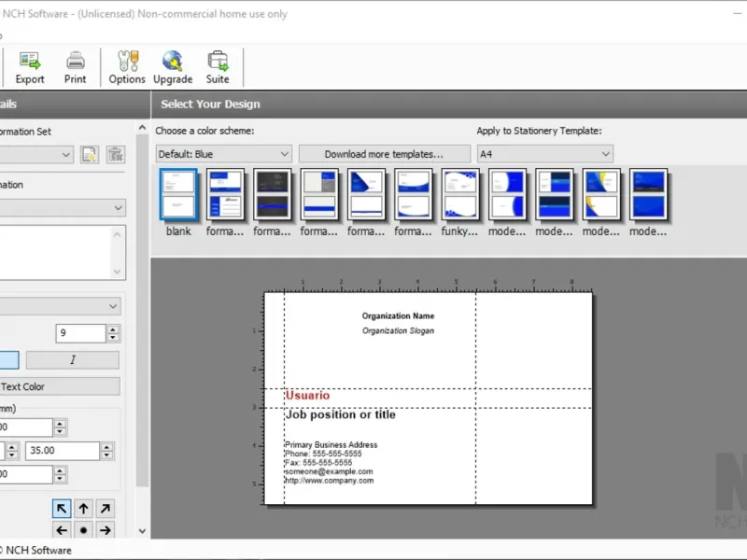Screen dimensions: 747x560
Task: Select the Phone: 555-555-5555 line
Action: pos(323,454)
